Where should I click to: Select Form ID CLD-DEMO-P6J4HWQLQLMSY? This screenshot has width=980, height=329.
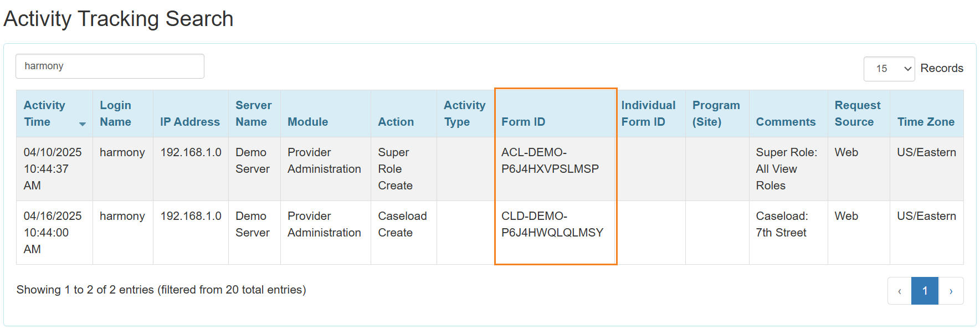point(552,224)
